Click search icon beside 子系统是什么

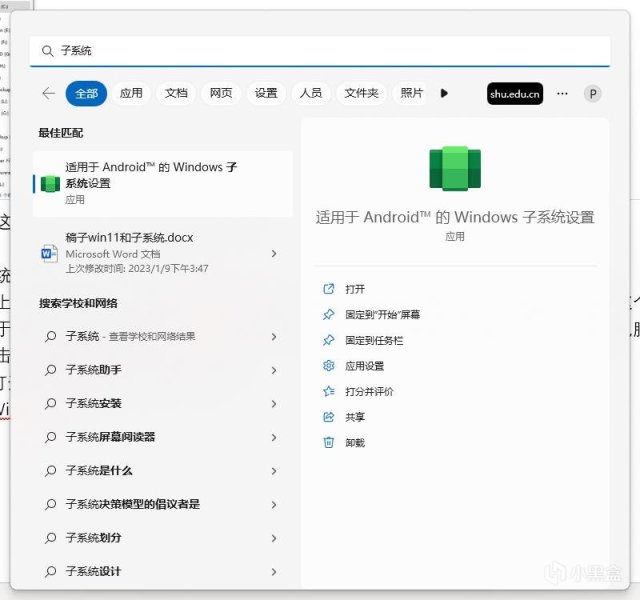pos(50,471)
